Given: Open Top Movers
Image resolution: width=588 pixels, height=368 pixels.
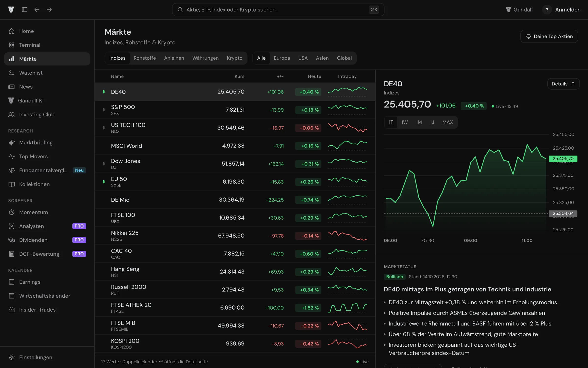Looking at the screenshot, I should point(47,156).
